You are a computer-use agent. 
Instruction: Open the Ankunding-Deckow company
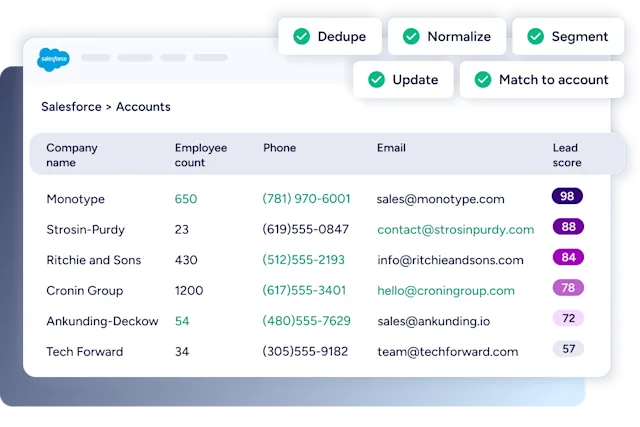click(102, 321)
